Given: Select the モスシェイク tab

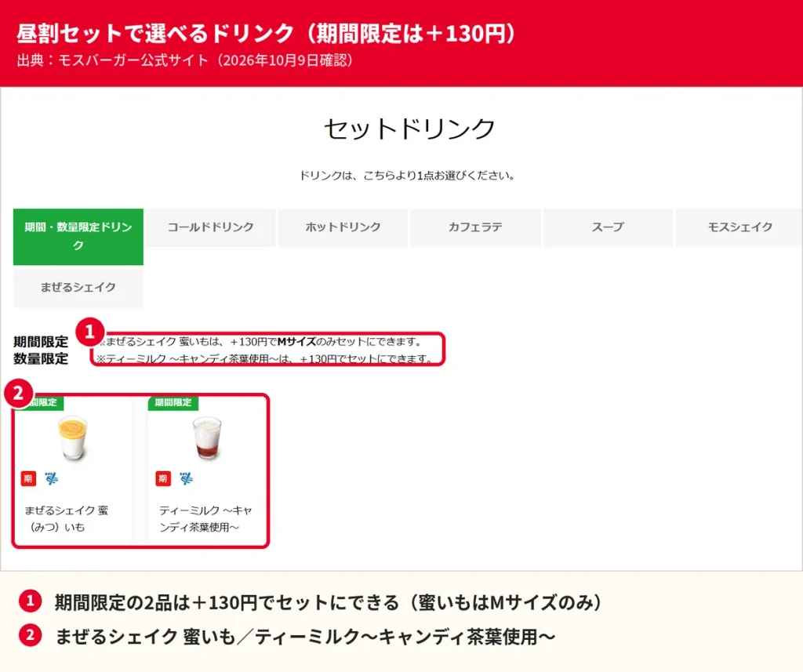Looking at the screenshot, I should pos(740,227).
